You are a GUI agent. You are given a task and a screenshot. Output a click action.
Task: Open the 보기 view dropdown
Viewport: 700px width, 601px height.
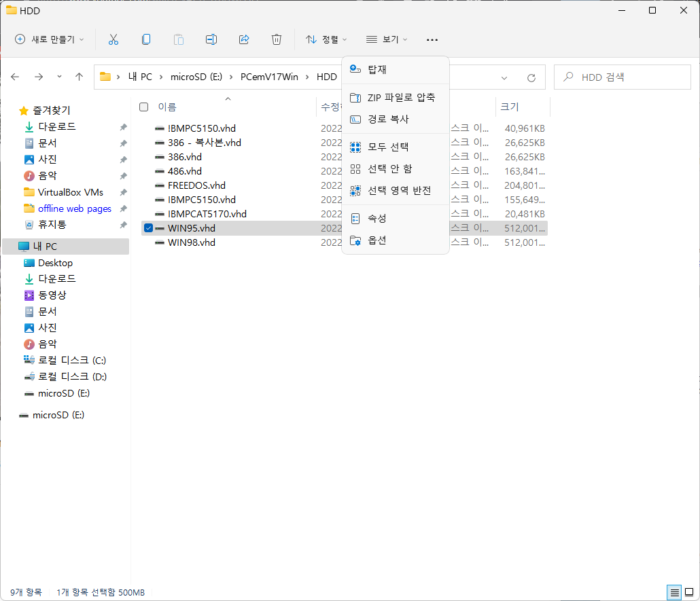tap(387, 39)
